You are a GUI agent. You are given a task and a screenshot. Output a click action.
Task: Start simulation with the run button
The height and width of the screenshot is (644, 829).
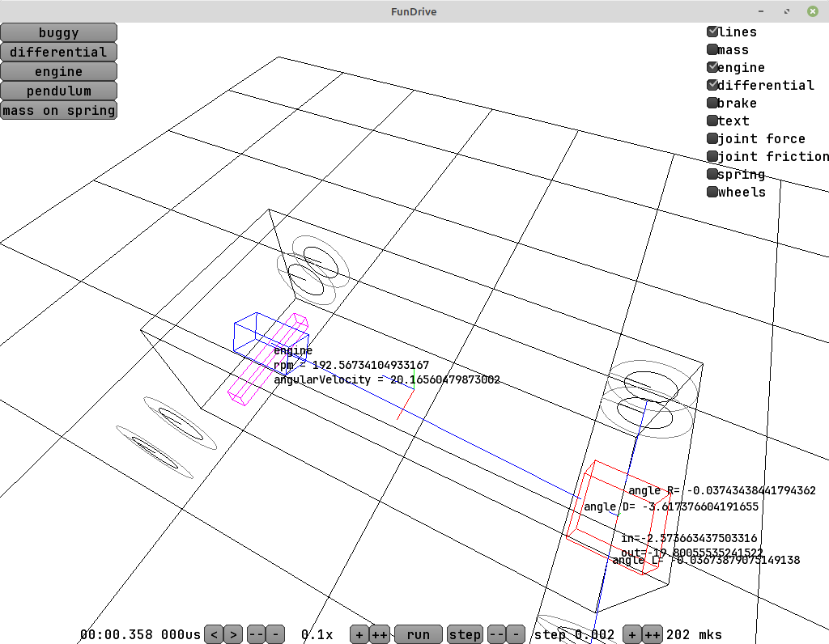pyautogui.click(x=418, y=634)
